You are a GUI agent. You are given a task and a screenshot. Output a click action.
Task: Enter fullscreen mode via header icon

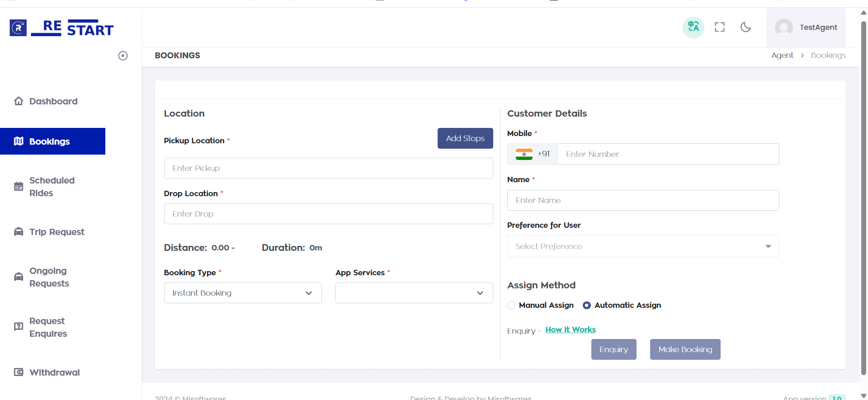720,27
